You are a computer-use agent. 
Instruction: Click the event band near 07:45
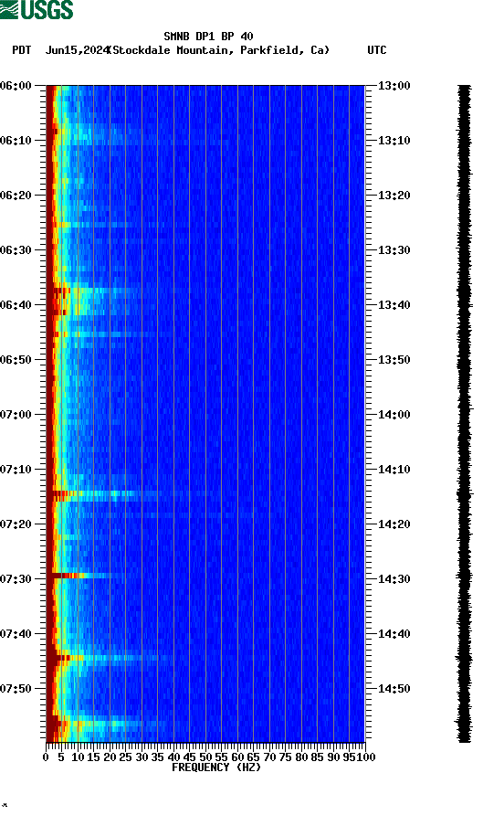pyautogui.click(x=110, y=658)
